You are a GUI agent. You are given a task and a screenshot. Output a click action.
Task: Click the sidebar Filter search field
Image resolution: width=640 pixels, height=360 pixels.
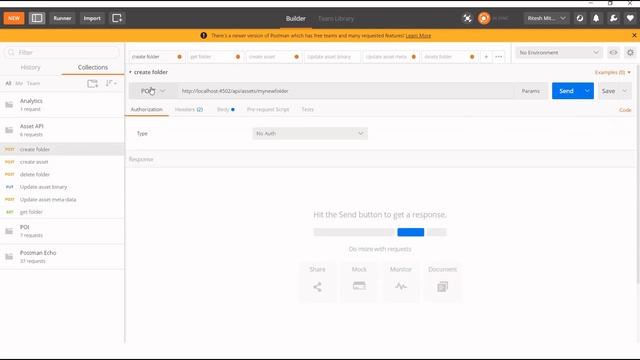pos(62,52)
